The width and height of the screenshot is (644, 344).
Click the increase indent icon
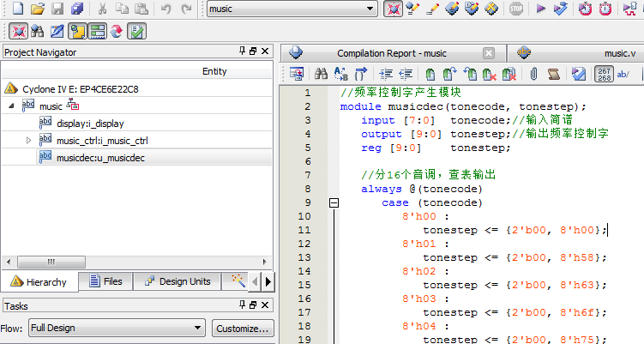pyautogui.click(x=386, y=74)
